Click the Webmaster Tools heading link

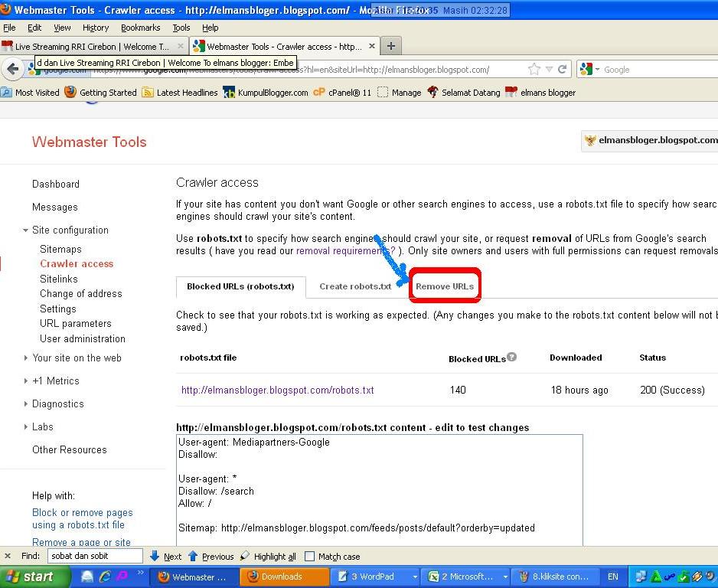tap(90, 142)
